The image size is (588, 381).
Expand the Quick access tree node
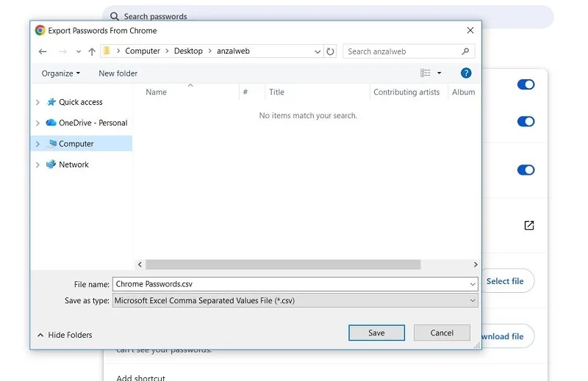pos(37,102)
